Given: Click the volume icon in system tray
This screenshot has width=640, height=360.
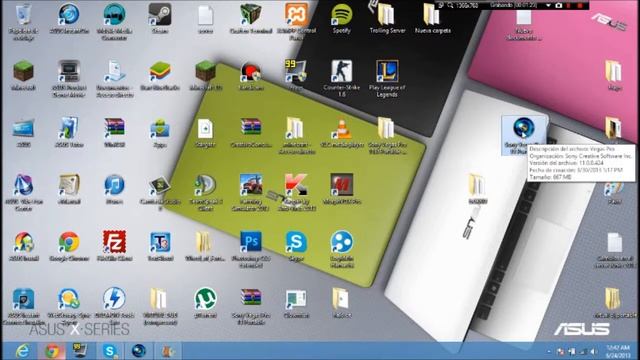Looking at the screenshot, I should 593,351.
